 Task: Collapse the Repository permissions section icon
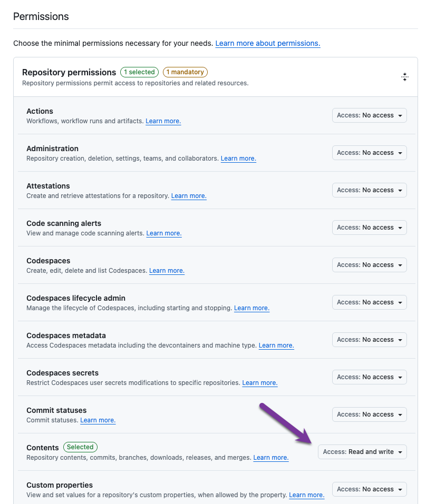tap(405, 77)
